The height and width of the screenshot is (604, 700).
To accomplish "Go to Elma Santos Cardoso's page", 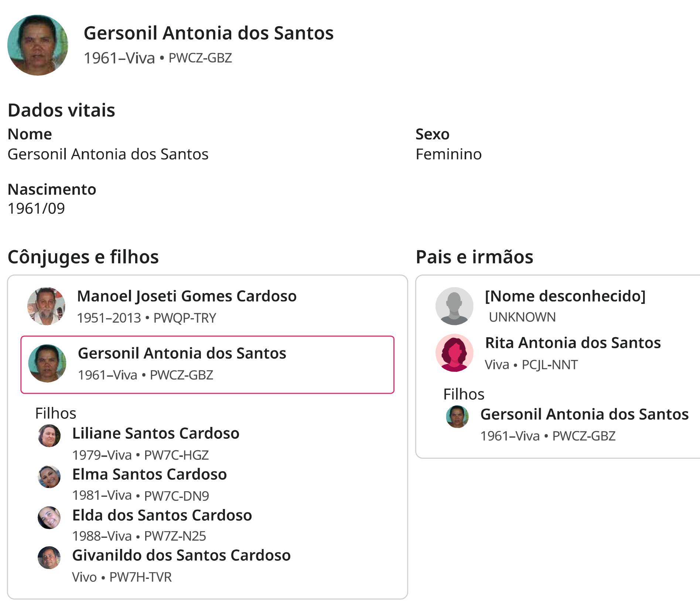I will point(149,474).
